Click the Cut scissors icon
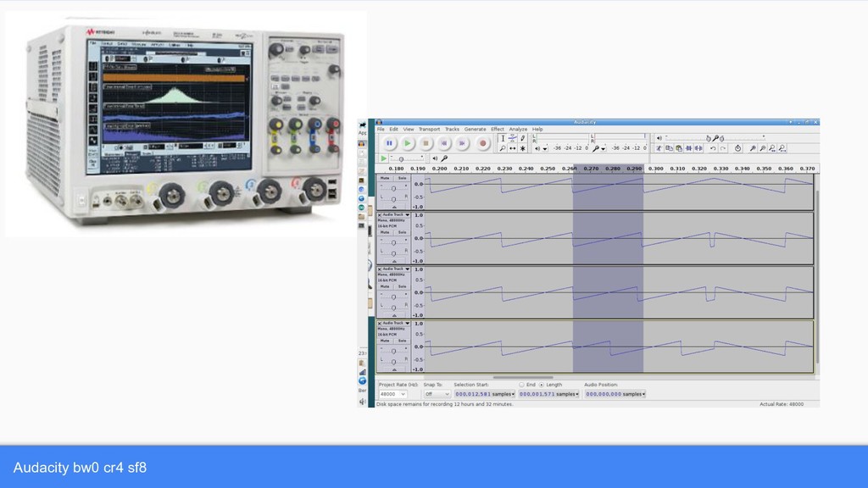868x488 pixels. click(x=659, y=148)
